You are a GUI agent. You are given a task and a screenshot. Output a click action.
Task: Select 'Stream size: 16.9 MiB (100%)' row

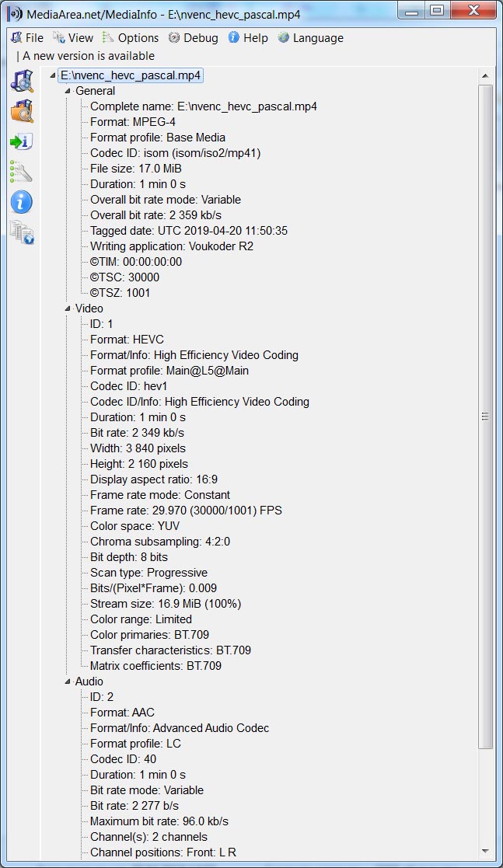point(166,603)
